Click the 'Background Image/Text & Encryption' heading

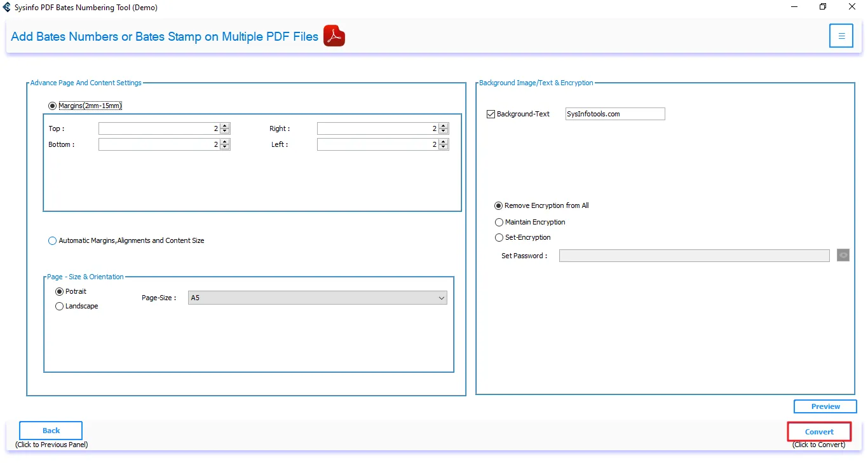pyautogui.click(x=536, y=83)
